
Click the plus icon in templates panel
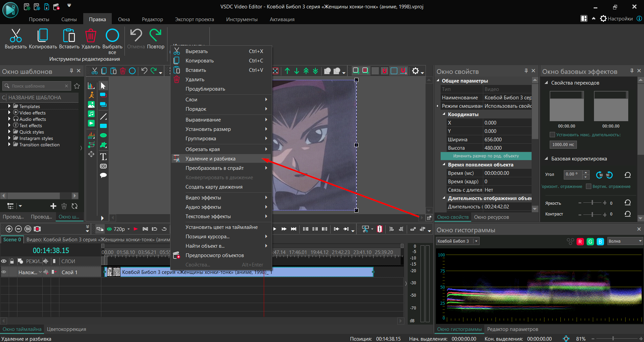(x=53, y=206)
